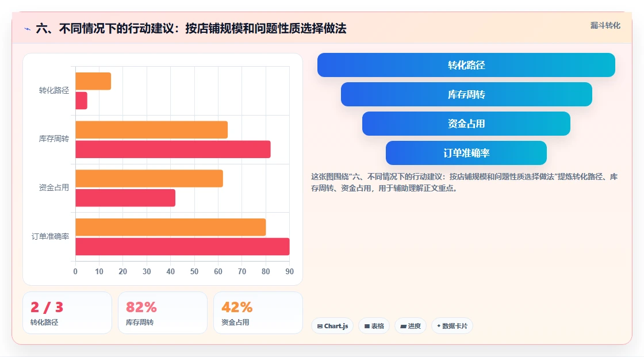644x357 pixels.
Task: Click the x-axis value 0
Action: tap(75, 271)
